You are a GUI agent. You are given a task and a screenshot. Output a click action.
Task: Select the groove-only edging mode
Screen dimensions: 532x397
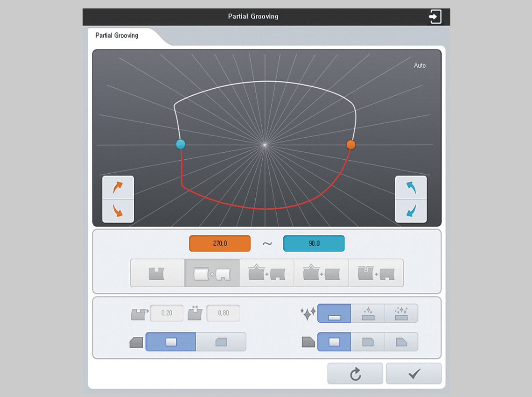point(157,273)
